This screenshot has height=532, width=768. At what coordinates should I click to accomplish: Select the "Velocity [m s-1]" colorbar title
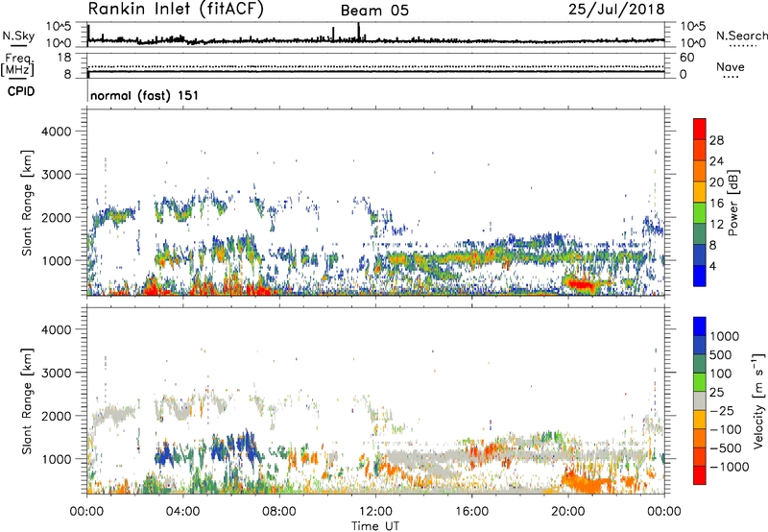(x=758, y=400)
